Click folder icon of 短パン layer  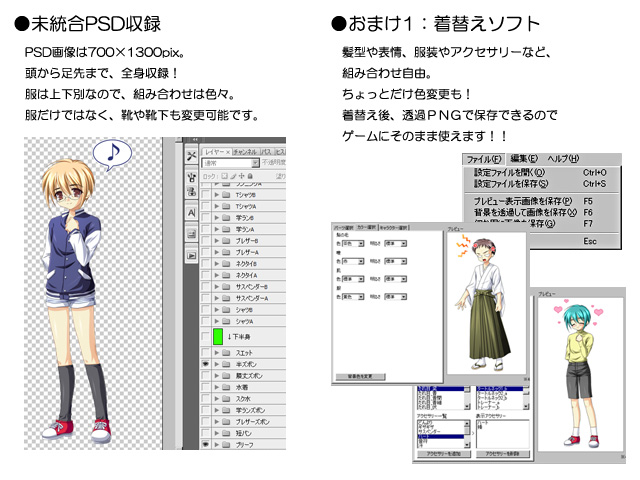[x=227, y=433]
